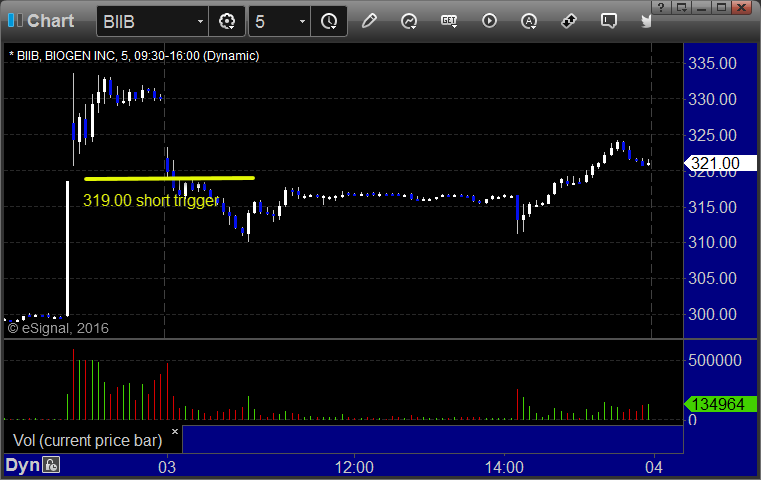
Task: Open the studies chart icon
Action: coord(409,21)
